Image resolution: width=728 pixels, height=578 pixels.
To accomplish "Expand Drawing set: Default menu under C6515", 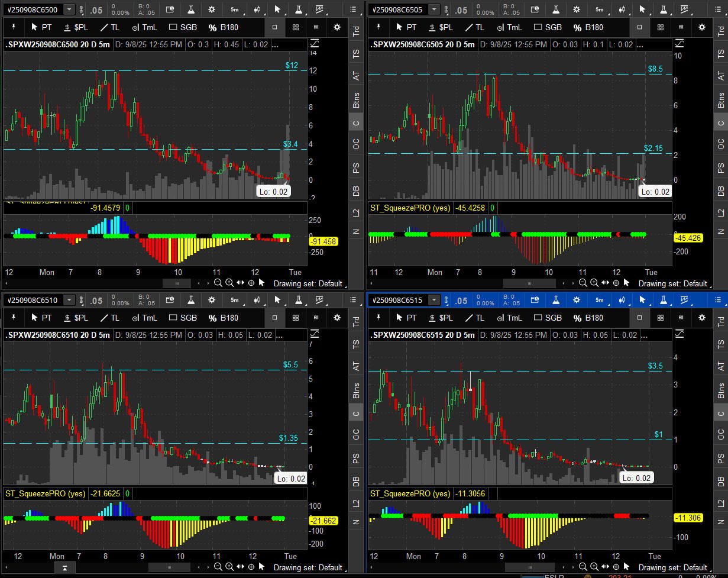I will pos(672,567).
